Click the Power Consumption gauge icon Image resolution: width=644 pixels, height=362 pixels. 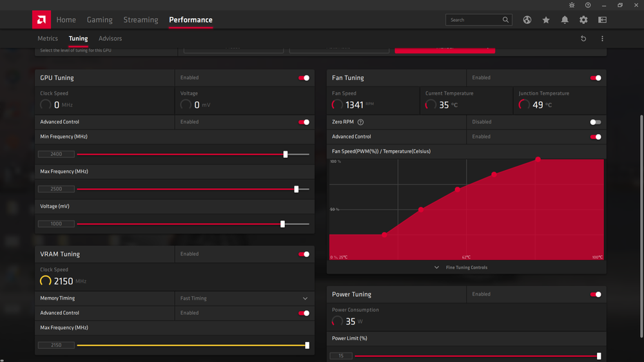click(x=337, y=321)
